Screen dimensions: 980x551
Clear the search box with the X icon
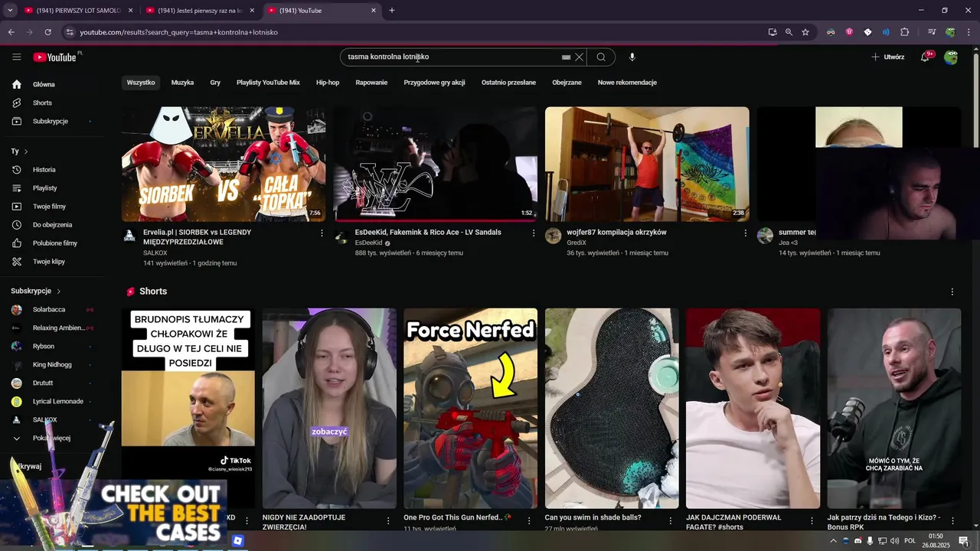(x=580, y=57)
